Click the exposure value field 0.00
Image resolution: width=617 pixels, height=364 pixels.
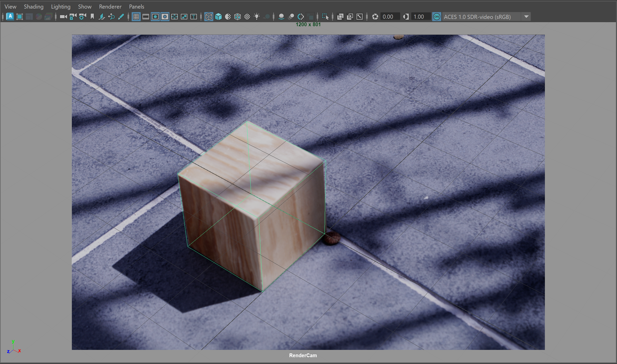[x=390, y=17]
